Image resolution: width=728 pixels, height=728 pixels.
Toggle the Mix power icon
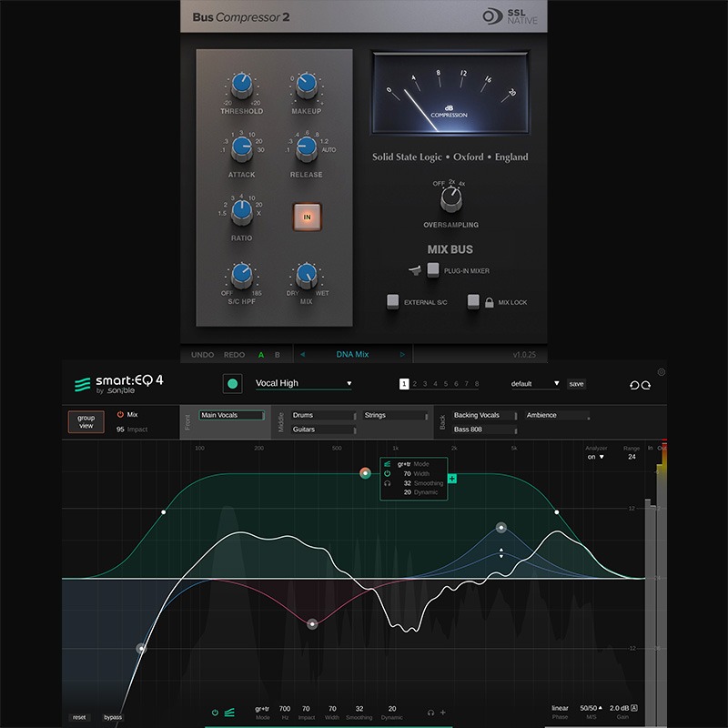coord(120,414)
